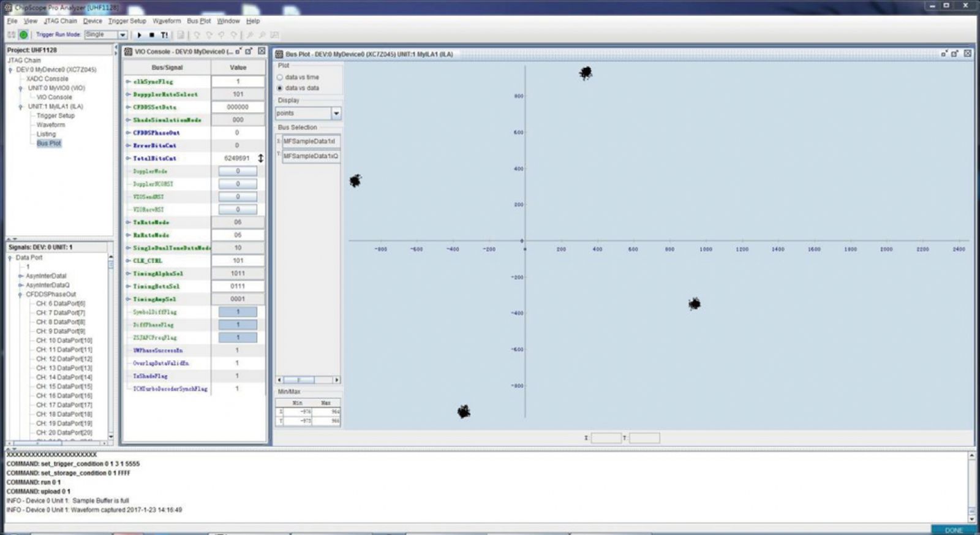Viewport: 980px width, 535px height.
Task: Click signals tree horizontal scrollbar
Action: 56,442
